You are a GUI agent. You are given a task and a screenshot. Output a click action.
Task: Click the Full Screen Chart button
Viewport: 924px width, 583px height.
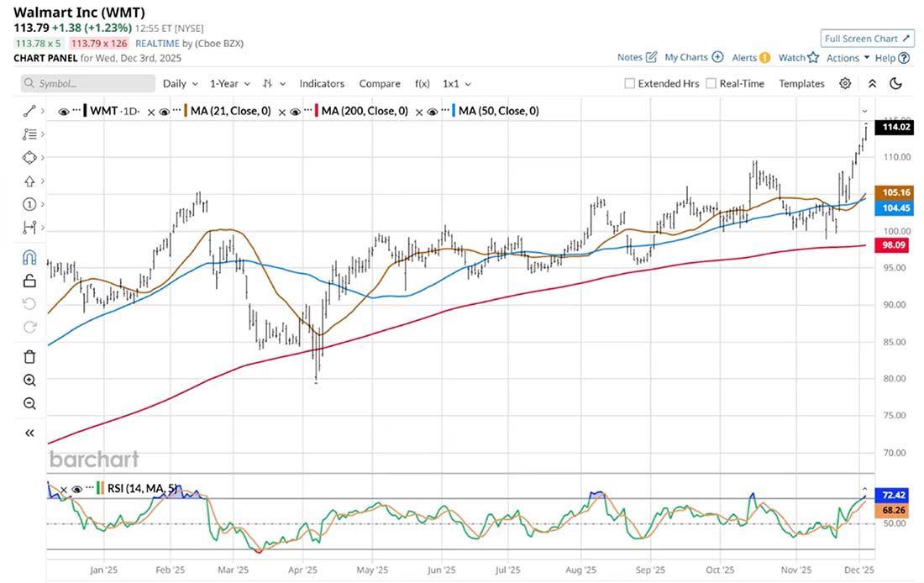(866, 38)
